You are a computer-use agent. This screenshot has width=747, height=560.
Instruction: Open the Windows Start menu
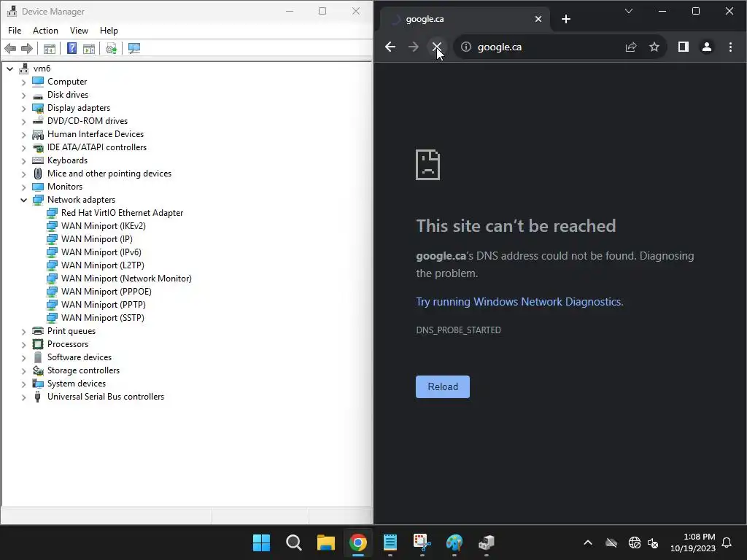(x=261, y=542)
